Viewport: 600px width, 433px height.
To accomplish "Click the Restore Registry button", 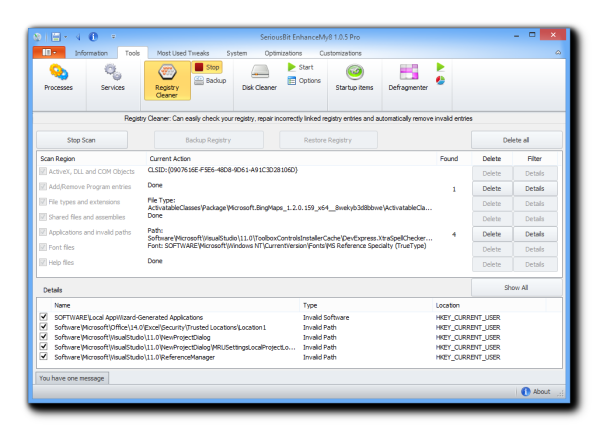I will coord(328,140).
